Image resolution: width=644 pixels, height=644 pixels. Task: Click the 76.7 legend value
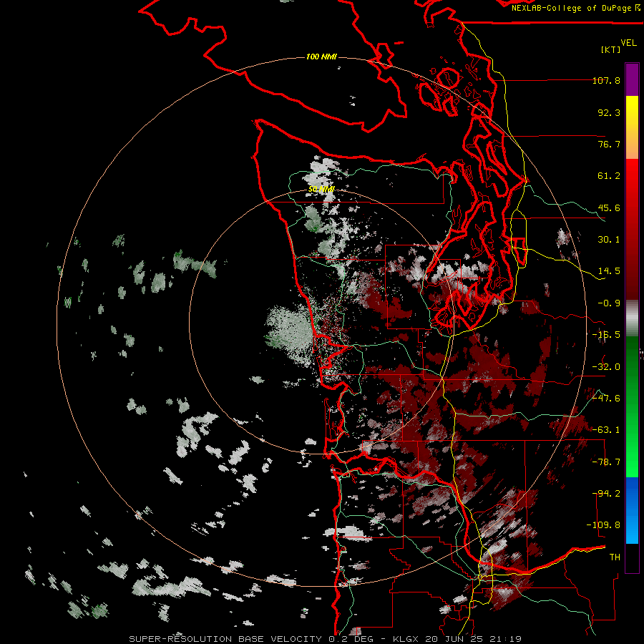(x=609, y=144)
